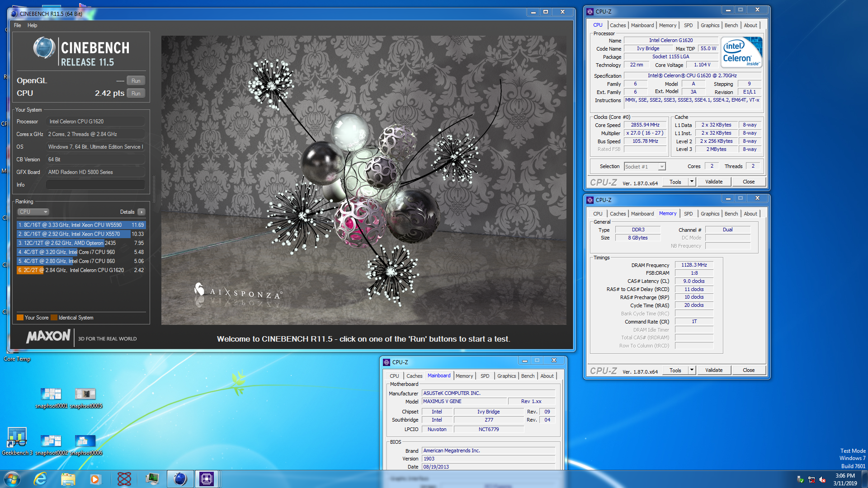Click the Core Speed value 2855.94 MHz
The width and height of the screenshot is (868, 488).
click(x=645, y=125)
